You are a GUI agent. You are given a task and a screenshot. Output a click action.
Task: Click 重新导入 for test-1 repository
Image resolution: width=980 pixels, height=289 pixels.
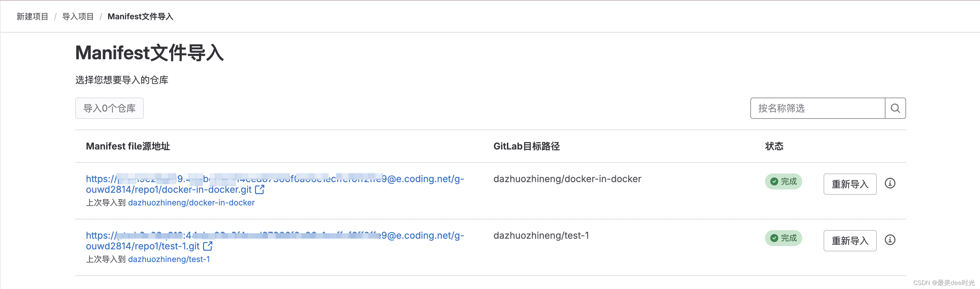850,241
